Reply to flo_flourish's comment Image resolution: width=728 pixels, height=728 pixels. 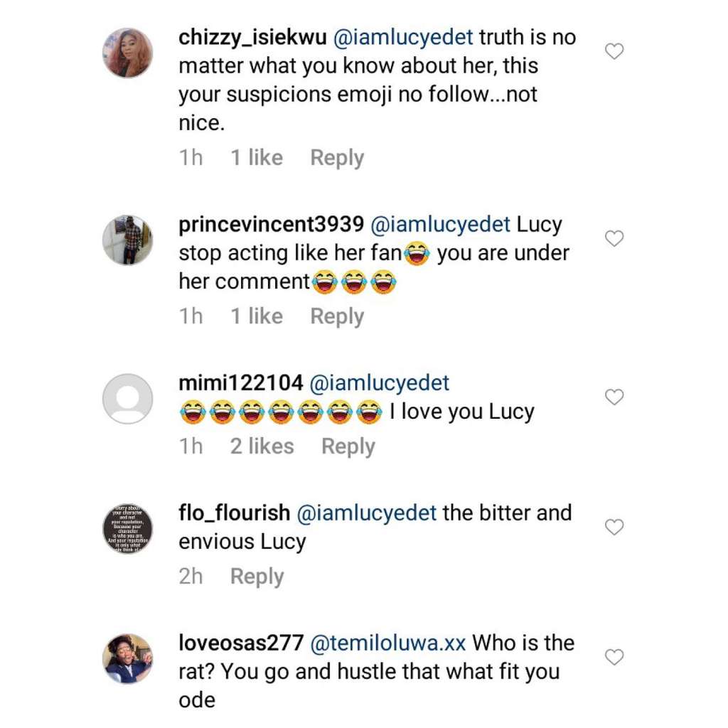257,577
